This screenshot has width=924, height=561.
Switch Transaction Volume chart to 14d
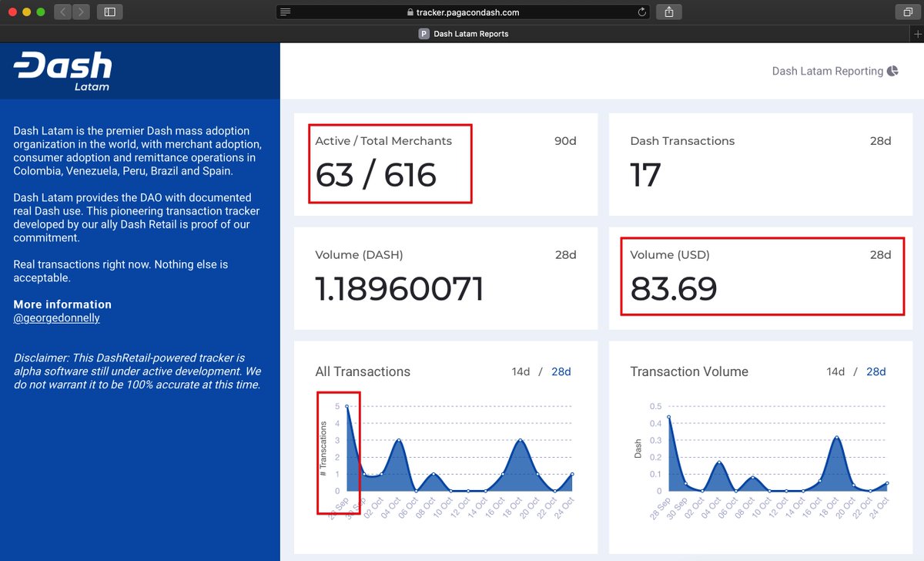point(835,371)
